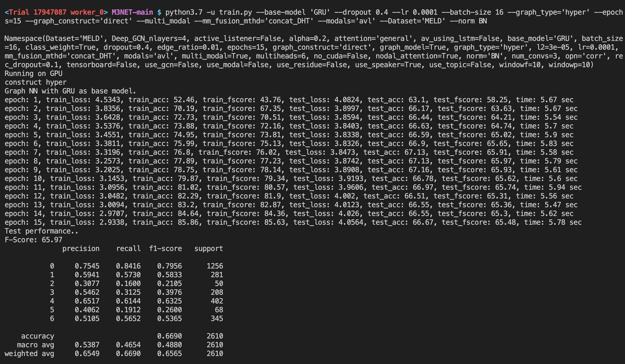The image size is (625, 364).
Task: Click the recall column header
Action: pyautogui.click(x=129, y=248)
